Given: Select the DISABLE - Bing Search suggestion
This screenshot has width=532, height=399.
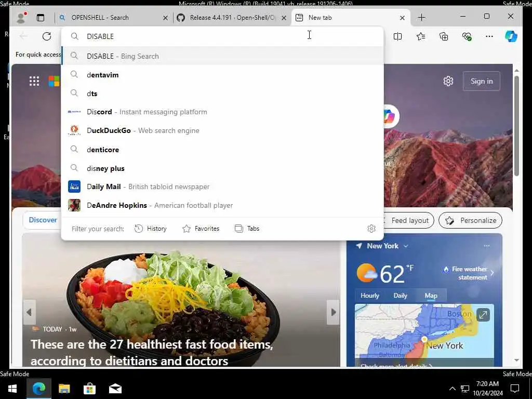Looking at the screenshot, I should click(x=222, y=56).
